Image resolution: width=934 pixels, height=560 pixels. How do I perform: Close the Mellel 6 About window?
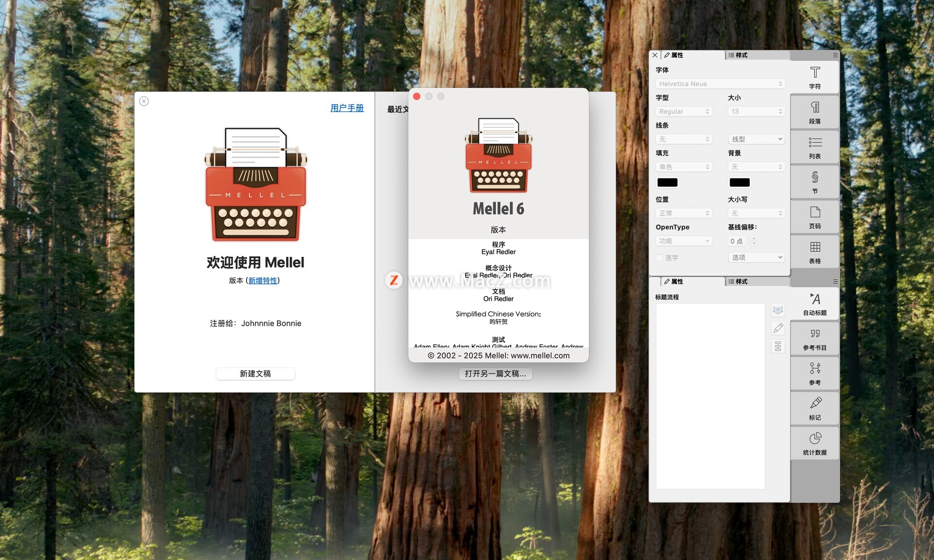417,96
